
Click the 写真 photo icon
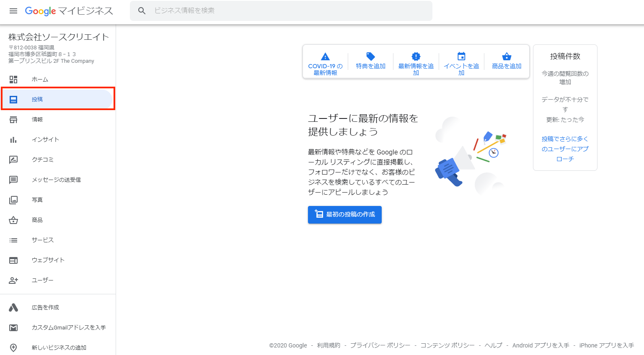(x=13, y=200)
